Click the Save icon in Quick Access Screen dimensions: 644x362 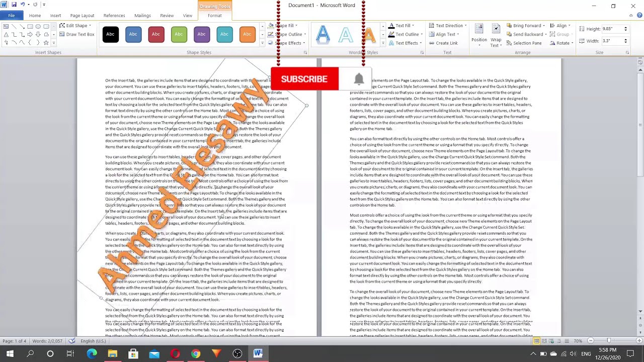(14, 5)
